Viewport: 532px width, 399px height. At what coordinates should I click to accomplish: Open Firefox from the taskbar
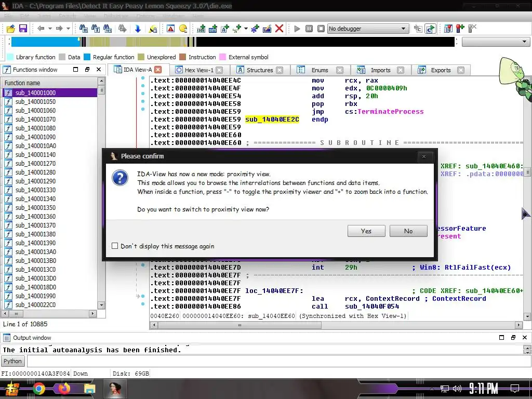click(x=64, y=389)
